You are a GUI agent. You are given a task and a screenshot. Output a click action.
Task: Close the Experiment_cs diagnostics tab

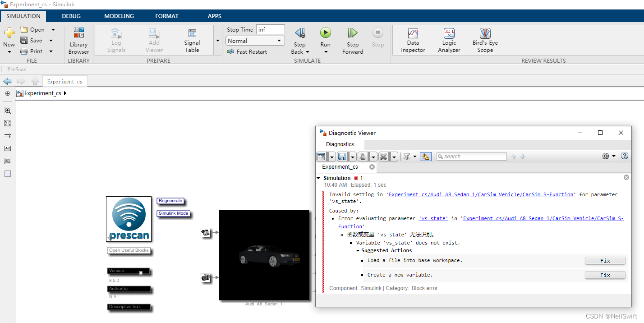[372, 167]
